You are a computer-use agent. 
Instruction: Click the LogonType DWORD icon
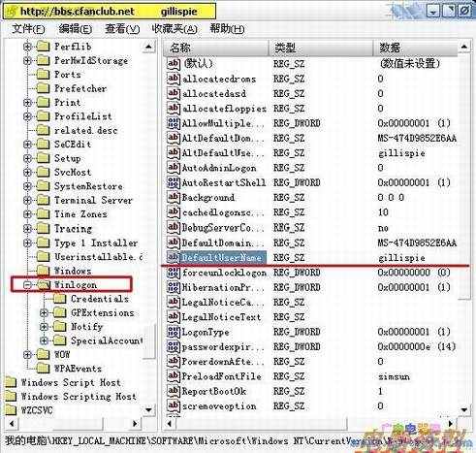point(173,332)
